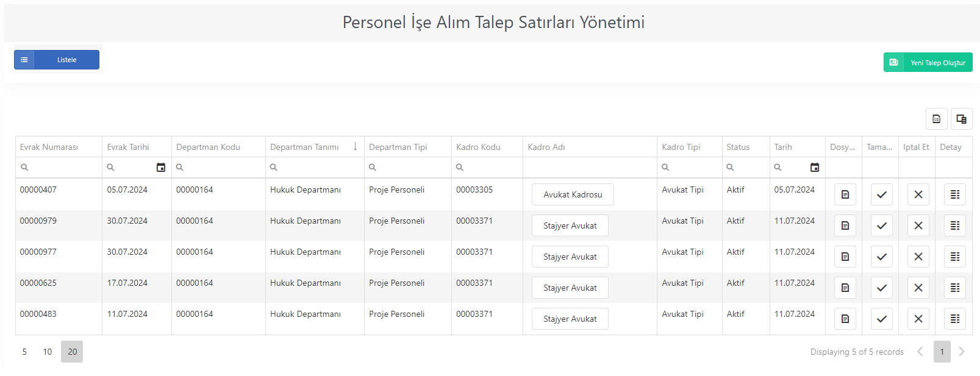Click the Evrak Numarası filter field
The width and height of the screenshot is (980, 376).
[x=59, y=168]
